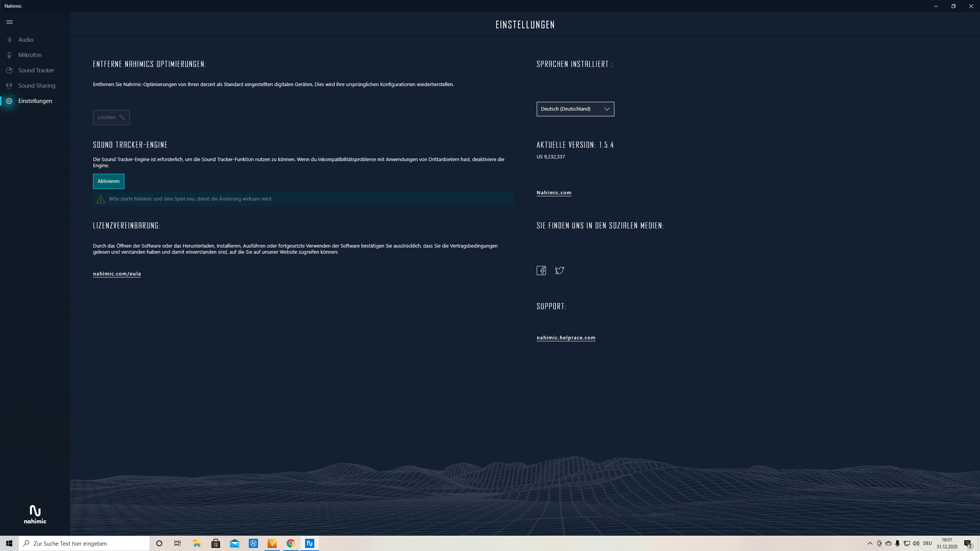Collapse the sidebar with the hamburger icon
980x551 pixels.
point(10,22)
